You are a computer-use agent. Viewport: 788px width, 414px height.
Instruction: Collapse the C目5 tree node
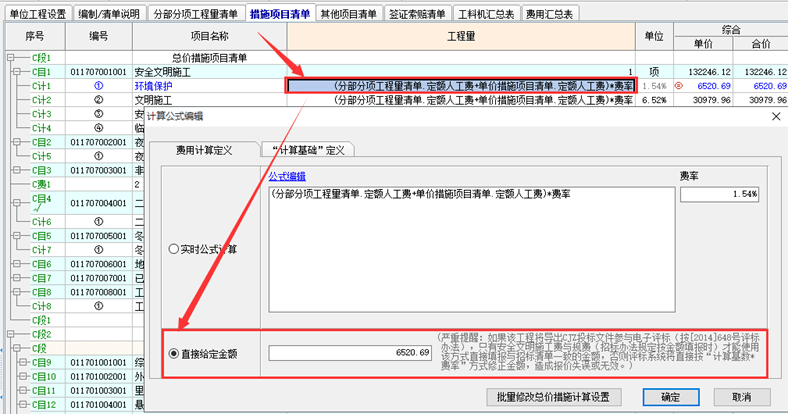point(17,236)
